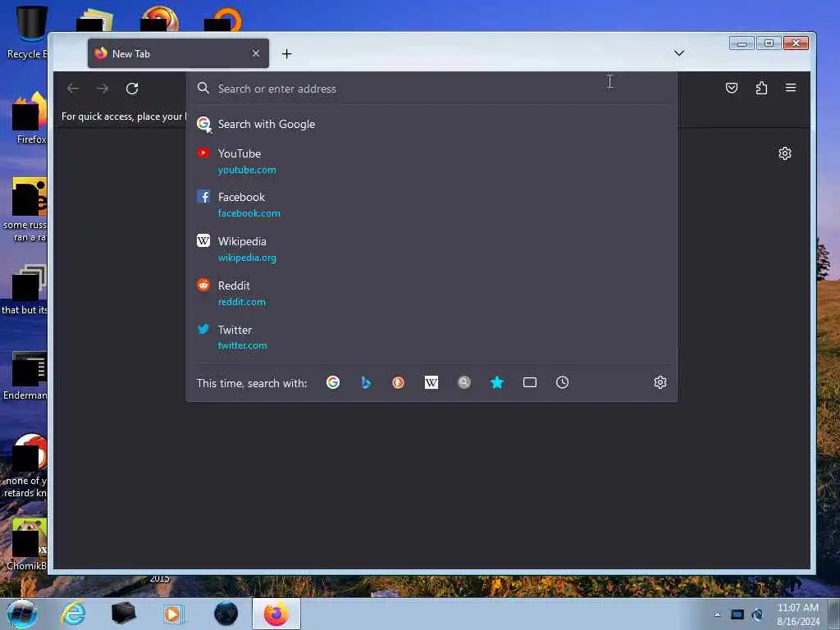Open a new tab with plus button
The height and width of the screenshot is (630, 840).
pyautogui.click(x=286, y=53)
